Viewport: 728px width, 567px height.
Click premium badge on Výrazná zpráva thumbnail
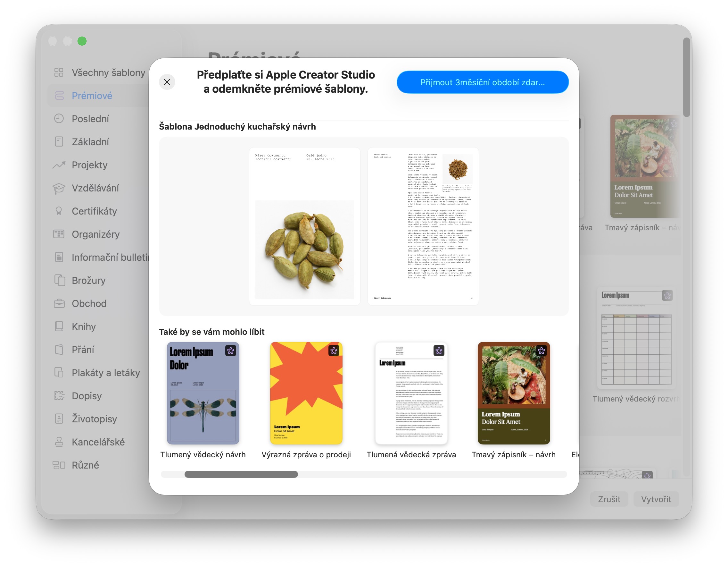coord(334,351)
